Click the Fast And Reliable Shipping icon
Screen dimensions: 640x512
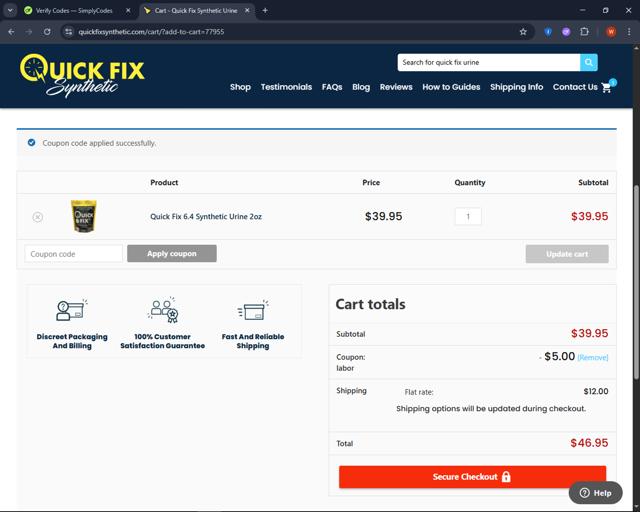point(253,310)
